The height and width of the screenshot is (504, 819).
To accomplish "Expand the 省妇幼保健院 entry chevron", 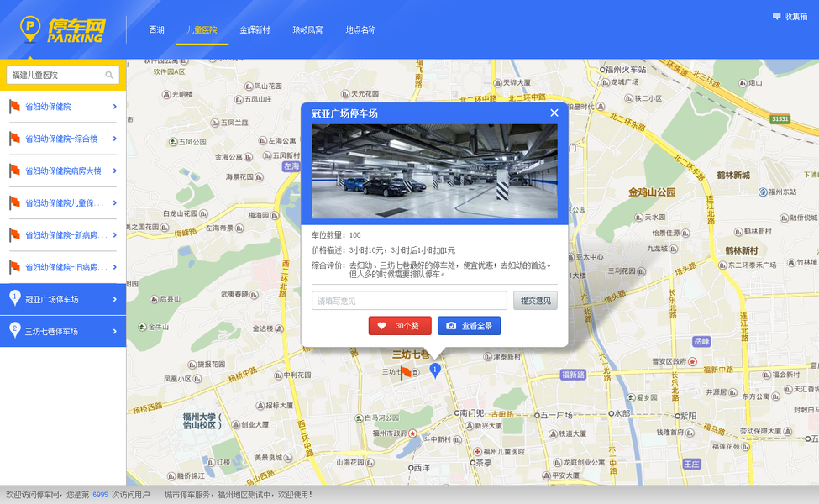I will (115, 107).
